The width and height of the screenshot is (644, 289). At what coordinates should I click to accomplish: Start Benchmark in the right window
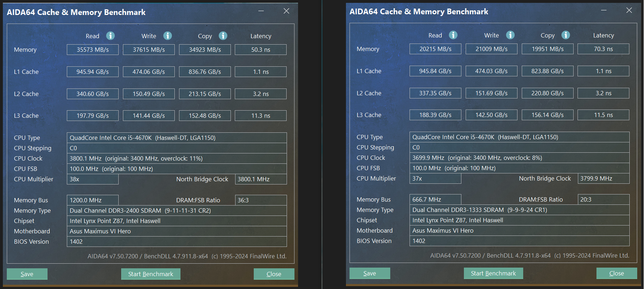[494, 273]
